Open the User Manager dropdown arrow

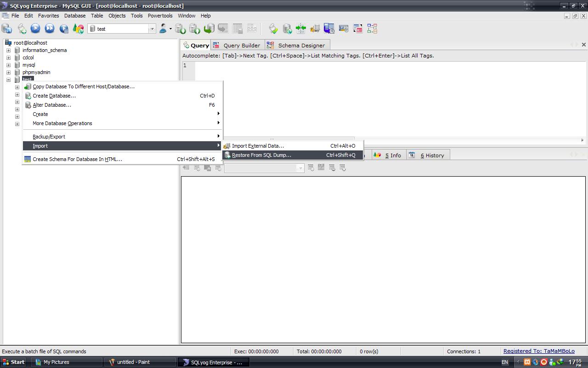[x=170, y=29]
